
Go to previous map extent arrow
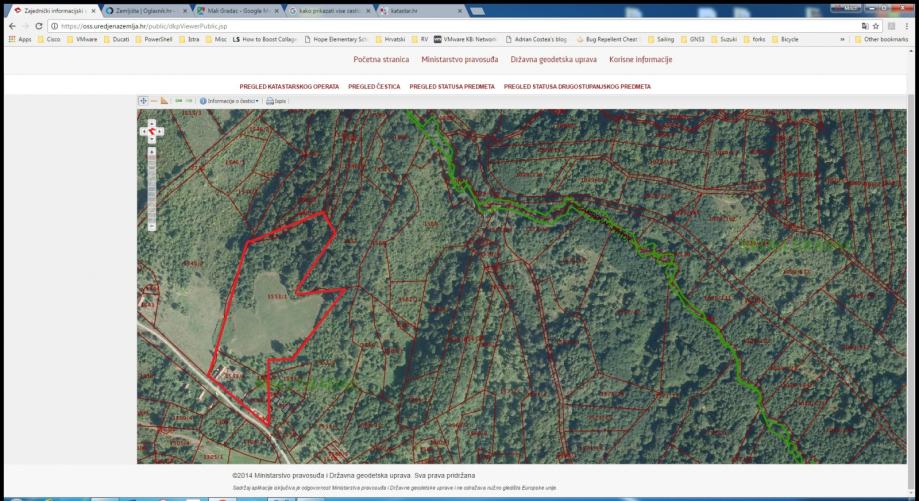click(x=179, y=101)
